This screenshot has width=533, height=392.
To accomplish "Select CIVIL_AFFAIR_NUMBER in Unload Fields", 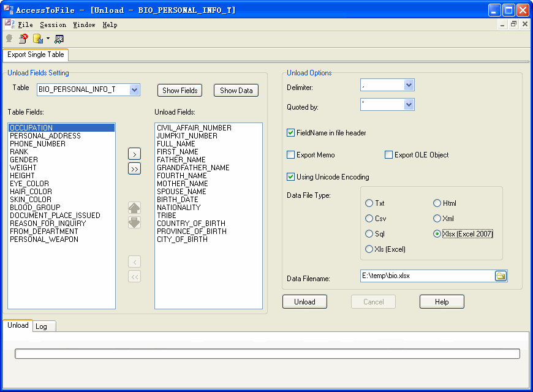I will (x=208, y=128).
